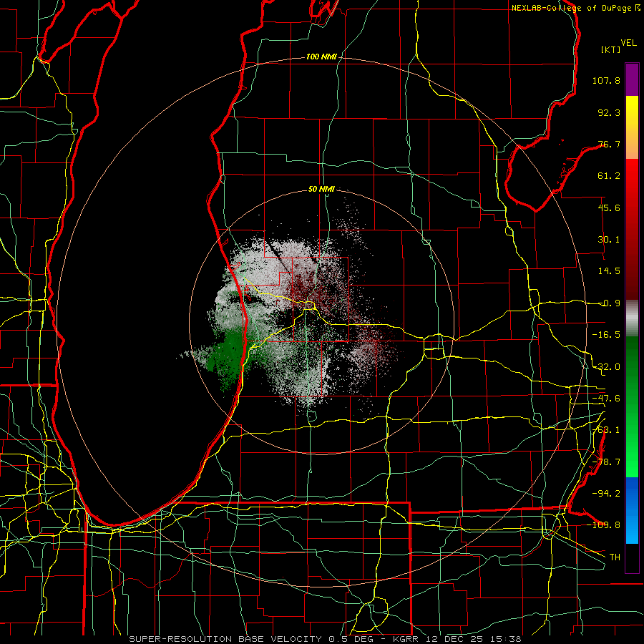Pick the blue segment of velocity scale

coord(632,510)
